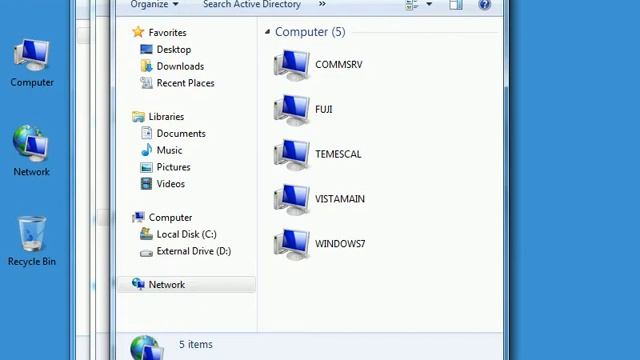This screenshot has height=360, width=640.
Task: Select External Drive (D:)
Action: (x=194, y=251)
